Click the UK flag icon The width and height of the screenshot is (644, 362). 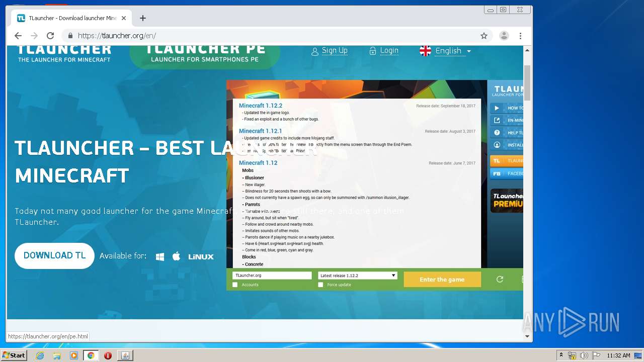click(x=426, y=51)
